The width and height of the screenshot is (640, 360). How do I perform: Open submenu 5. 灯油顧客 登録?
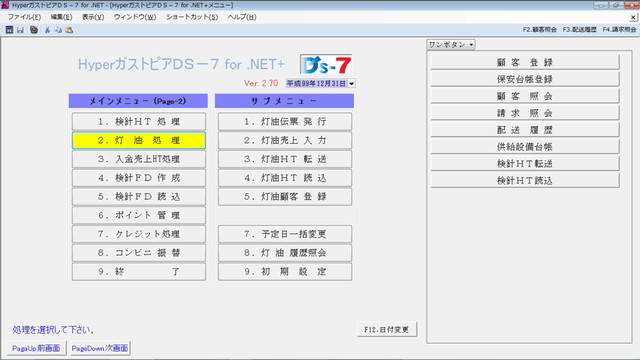285,197
